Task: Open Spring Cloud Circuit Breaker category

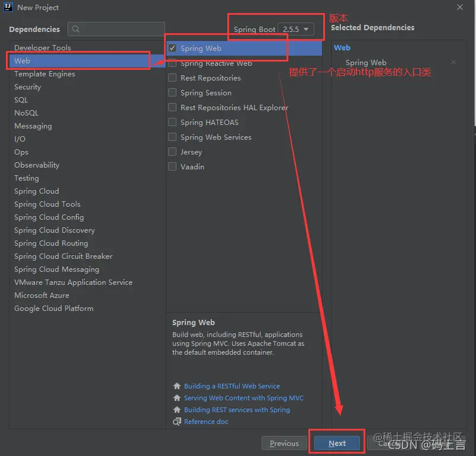Action: [x=87, y=256]
